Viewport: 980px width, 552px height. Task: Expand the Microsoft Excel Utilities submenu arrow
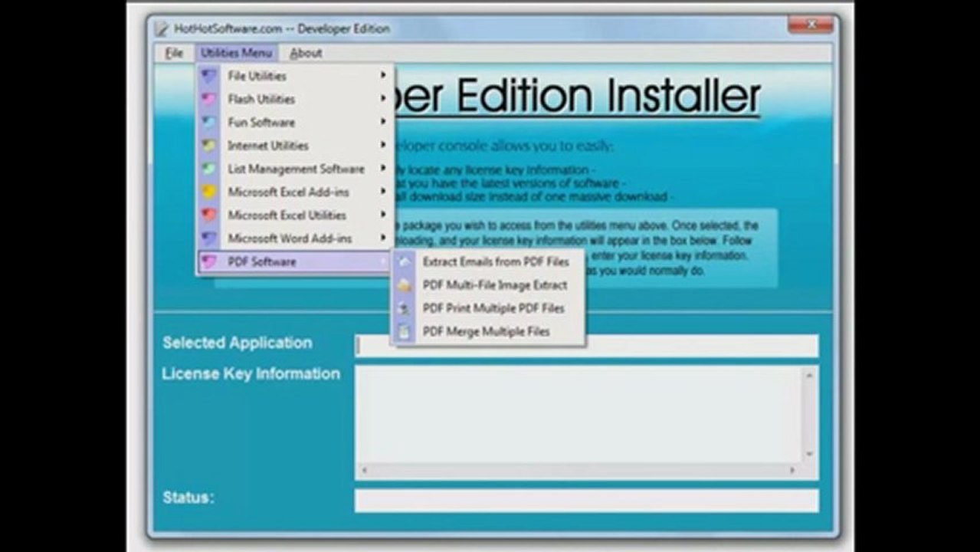pyautogui.click(x=382, y=215)
